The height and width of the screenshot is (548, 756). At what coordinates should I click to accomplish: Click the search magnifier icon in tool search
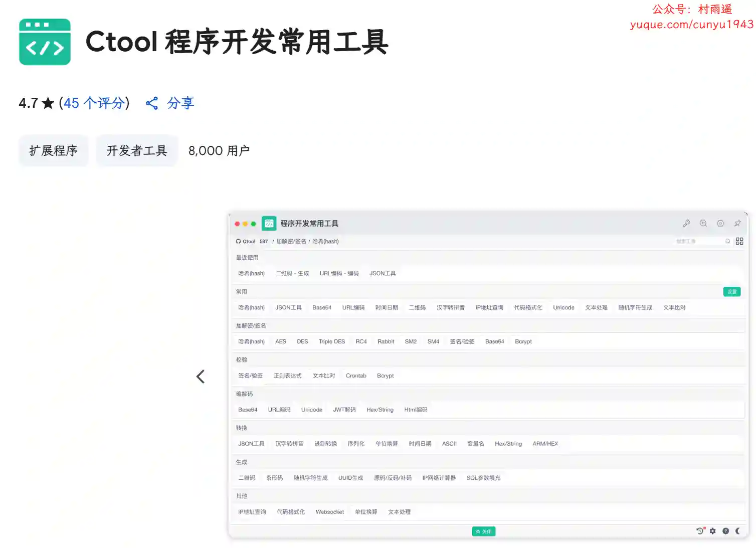coord(727,241)
